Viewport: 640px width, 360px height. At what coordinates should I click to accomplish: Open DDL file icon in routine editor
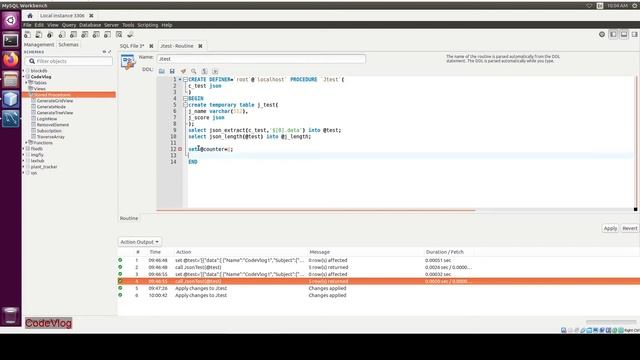(x=162, y=71)
